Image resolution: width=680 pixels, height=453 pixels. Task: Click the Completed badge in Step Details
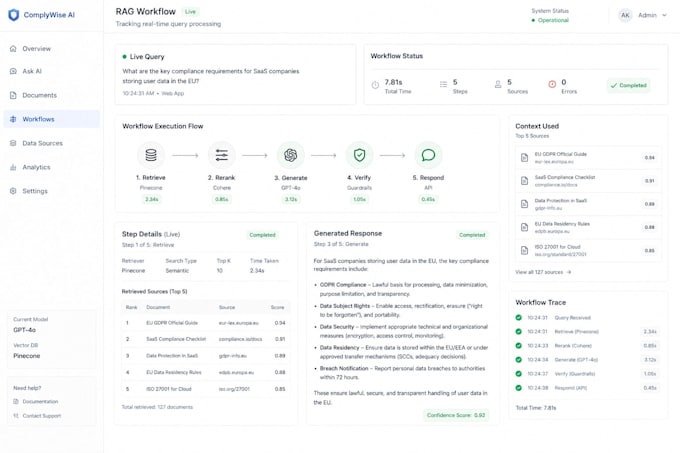(262, 235)
